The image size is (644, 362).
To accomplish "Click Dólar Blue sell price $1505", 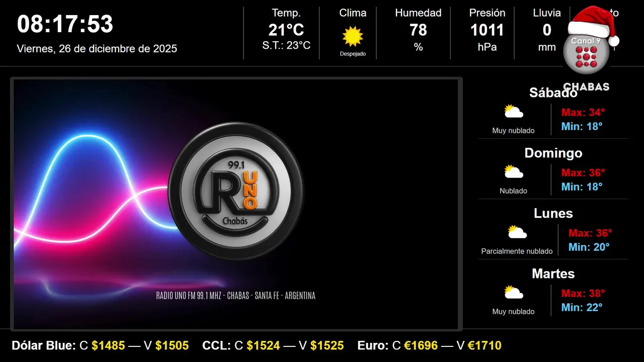I will [x=172, y=345].
